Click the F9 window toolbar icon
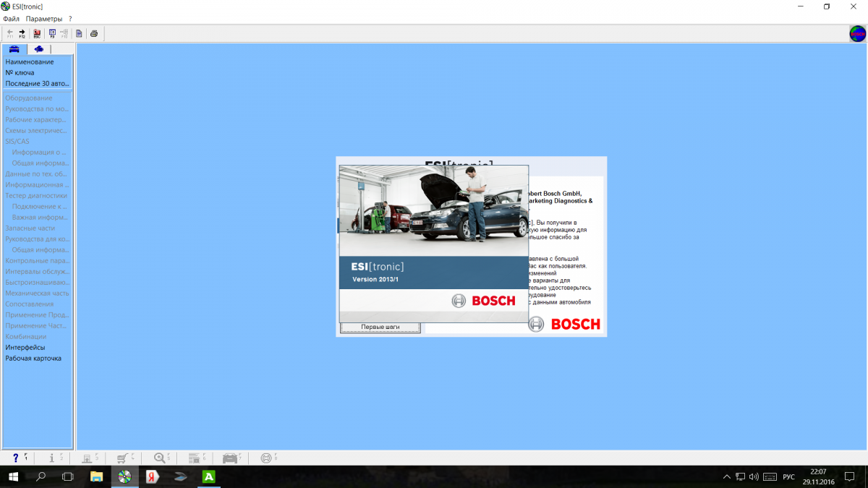Screen dimensions: 868x488 coord(52,33)
